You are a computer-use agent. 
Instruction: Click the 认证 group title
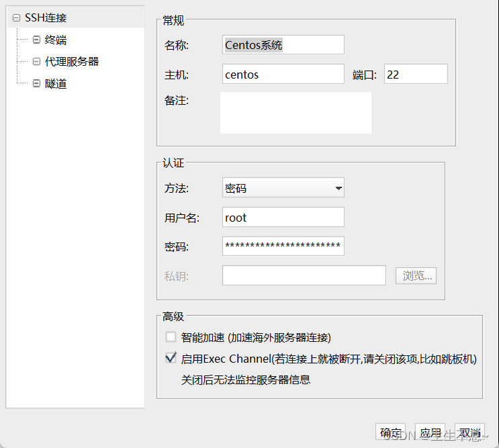[x=173, y=163]
